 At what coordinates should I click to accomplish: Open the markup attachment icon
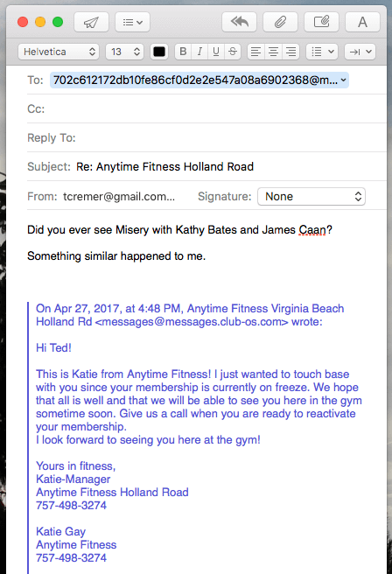tap(321, 23)
